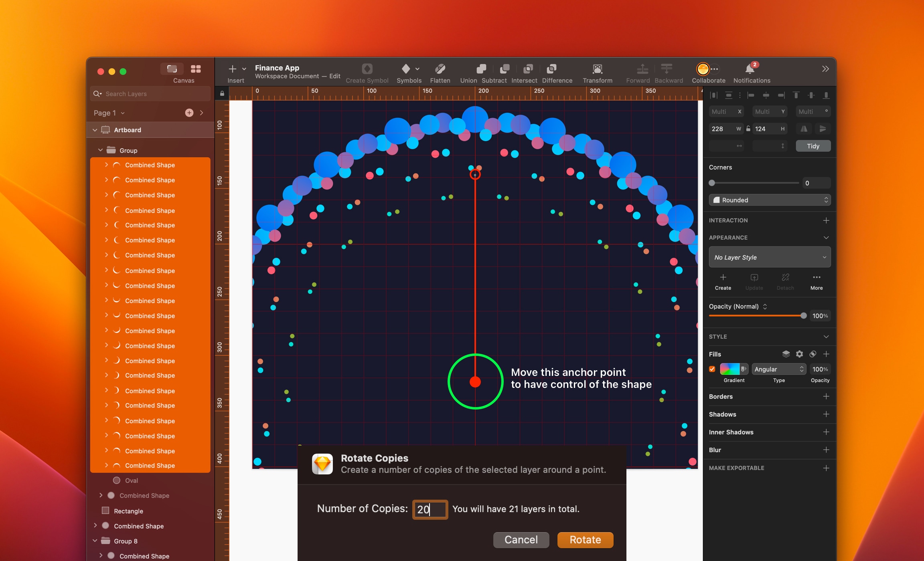Open the Page 1 page selector
Screen dimensions: 924x561
107,113
